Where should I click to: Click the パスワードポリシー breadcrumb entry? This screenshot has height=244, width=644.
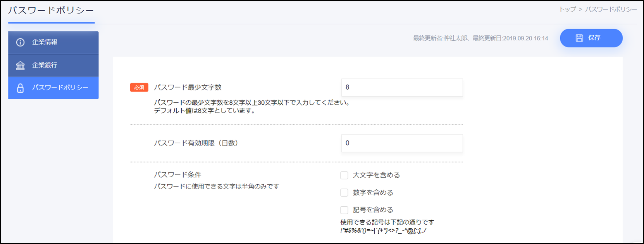click(611, 9)
